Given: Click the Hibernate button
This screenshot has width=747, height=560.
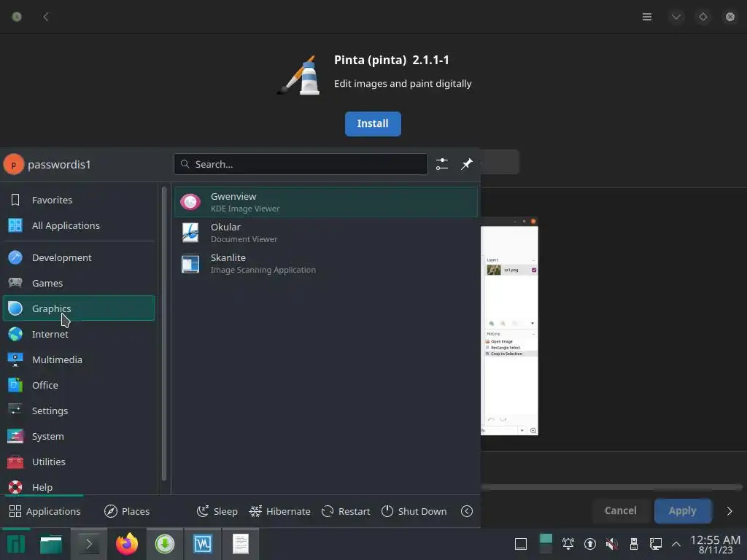Looking at the screenshot, I should (279, 511).
